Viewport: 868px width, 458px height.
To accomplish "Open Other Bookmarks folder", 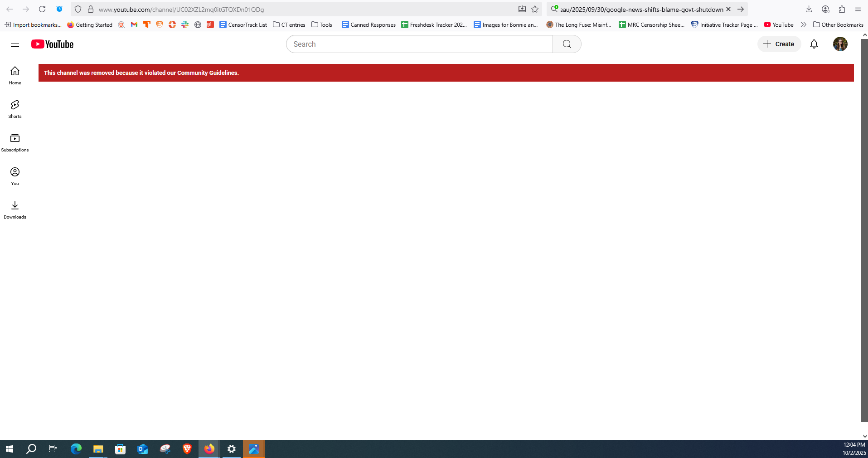I will [838, 24].
